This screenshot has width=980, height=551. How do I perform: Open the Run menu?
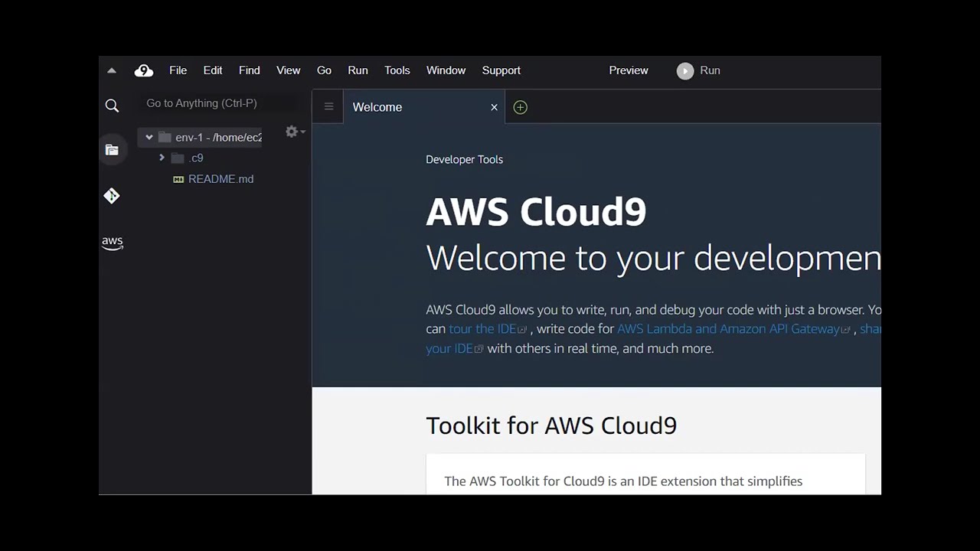click(358, 70)
